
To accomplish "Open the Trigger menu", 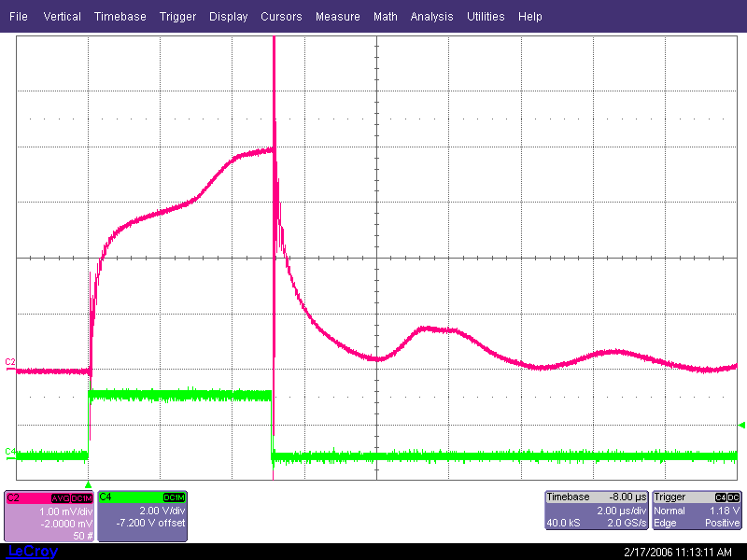I will [x=177, y=17].
